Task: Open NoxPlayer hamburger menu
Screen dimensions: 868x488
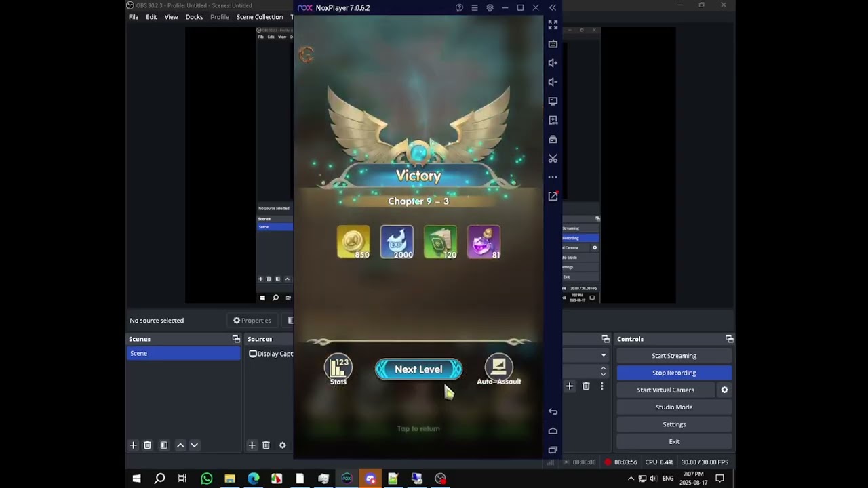Action: point(475,7)
